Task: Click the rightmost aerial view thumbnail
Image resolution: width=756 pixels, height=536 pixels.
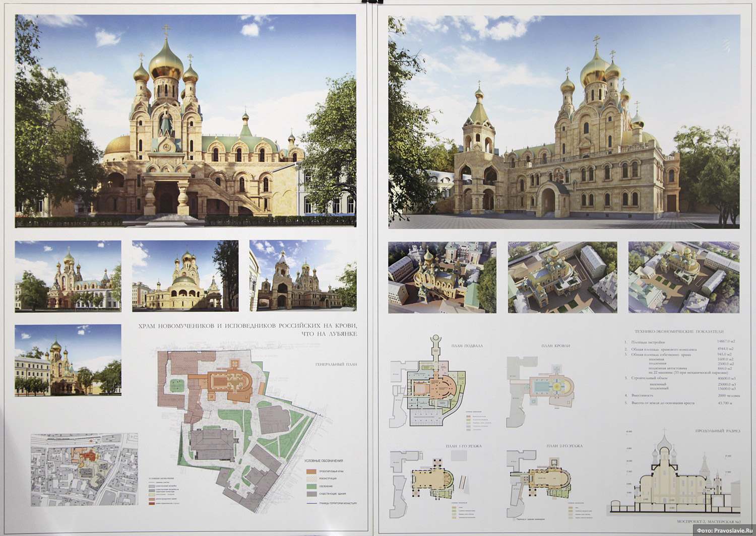Action: [683, 278]
